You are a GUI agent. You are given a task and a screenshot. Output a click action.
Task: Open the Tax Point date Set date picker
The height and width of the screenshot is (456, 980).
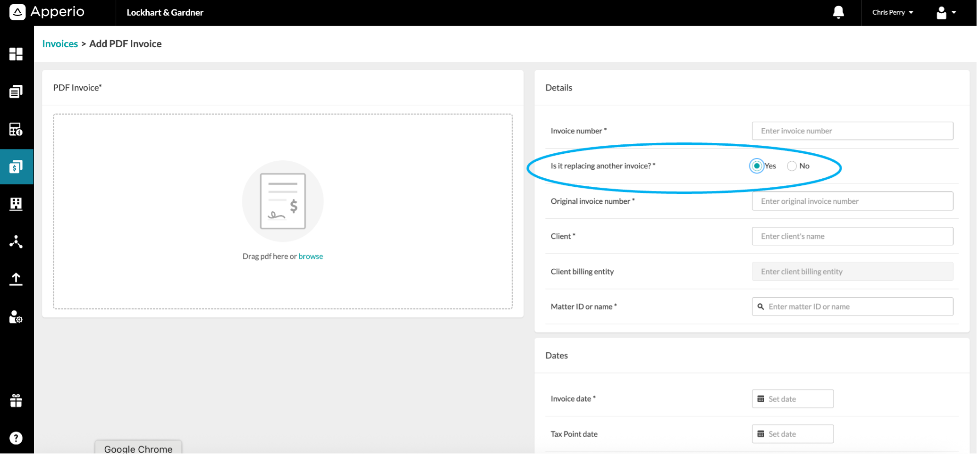[x=793, y=434]
